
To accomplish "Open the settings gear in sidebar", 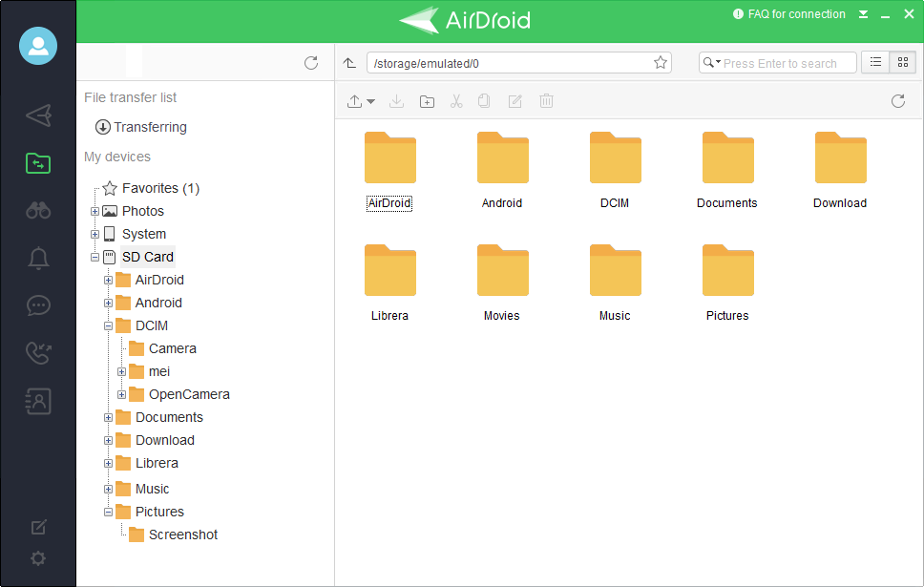I will point(38,558).
